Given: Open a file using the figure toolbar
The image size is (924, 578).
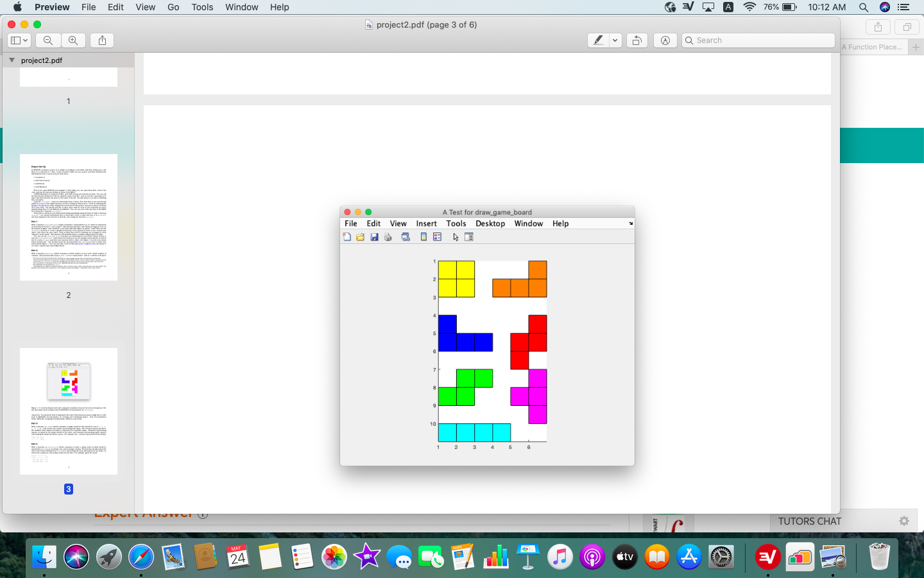Looking at the screenshot, I should point(360,237).
